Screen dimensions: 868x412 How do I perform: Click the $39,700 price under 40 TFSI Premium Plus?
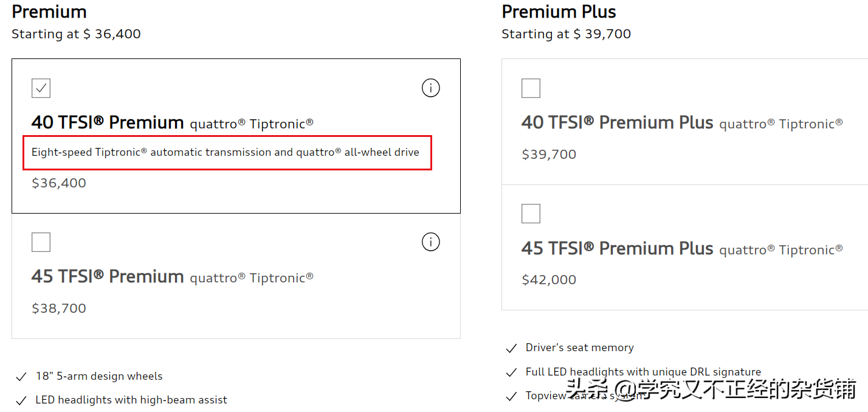549,155
